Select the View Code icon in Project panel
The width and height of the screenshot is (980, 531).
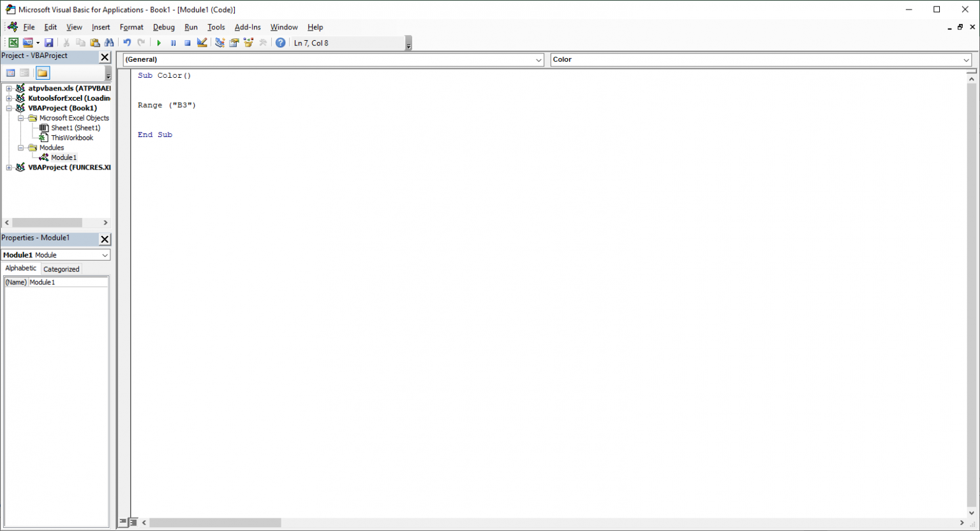[x=10, y=73]
